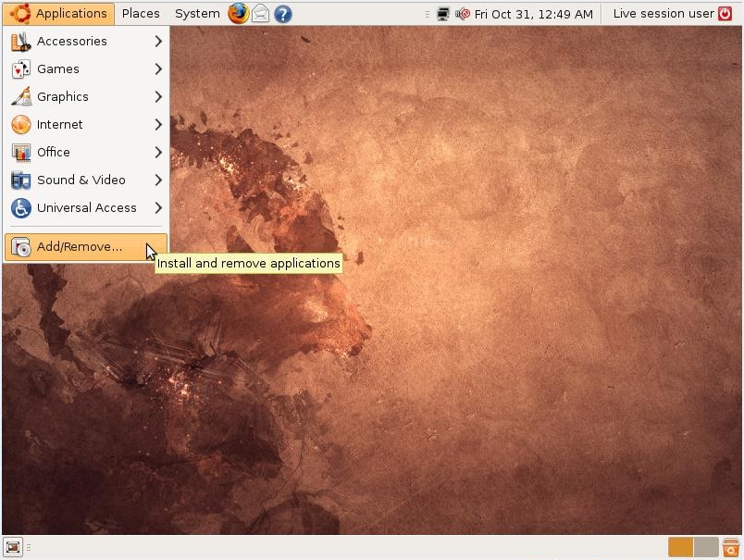Viewport: 744px width, 560px height.
Task: Expand the Universal Access submenu arrow
Action: point(158,208)
